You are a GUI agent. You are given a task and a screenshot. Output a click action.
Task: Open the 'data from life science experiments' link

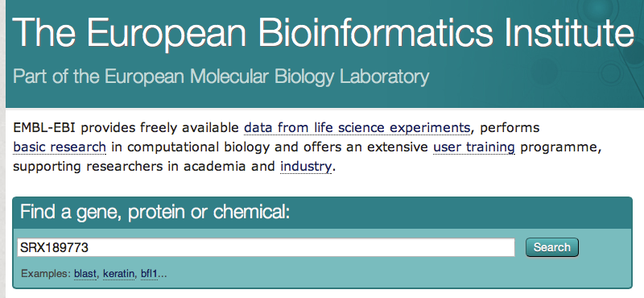point(357,128)
